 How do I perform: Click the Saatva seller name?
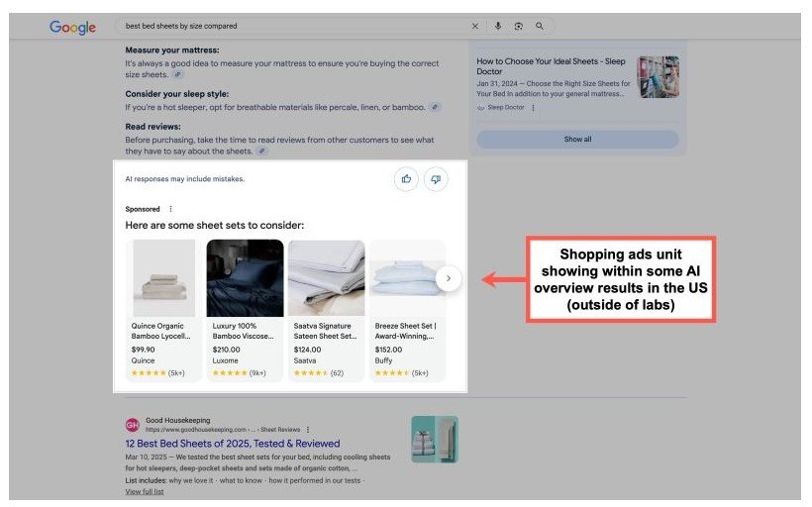click(x=305, y=360)
